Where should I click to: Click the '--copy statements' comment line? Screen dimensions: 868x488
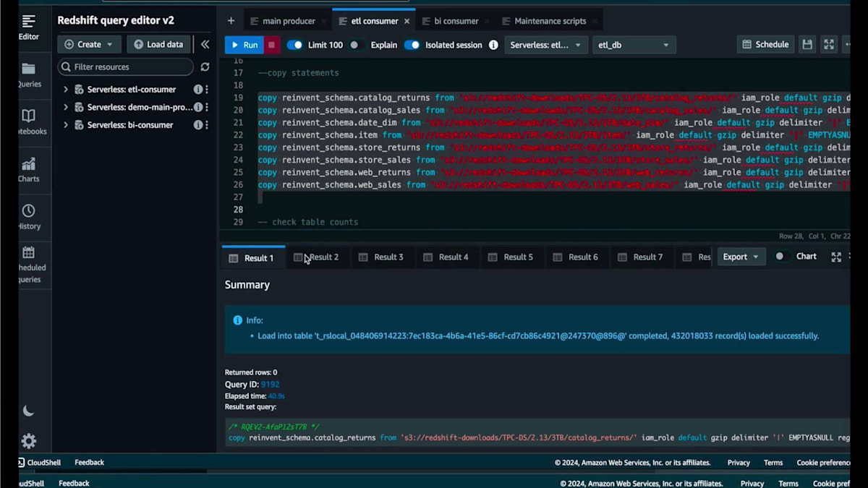(x=298, y=73)
